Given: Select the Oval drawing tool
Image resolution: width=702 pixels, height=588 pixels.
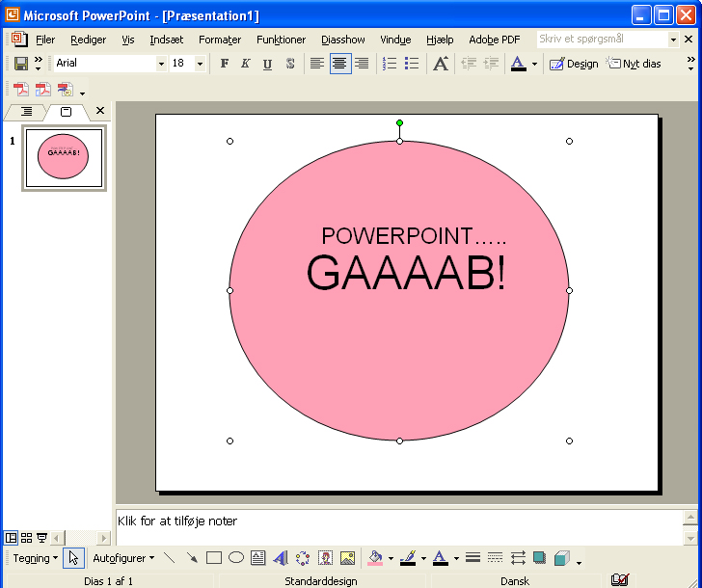Looking at the screenshot, I should point(236,558).
